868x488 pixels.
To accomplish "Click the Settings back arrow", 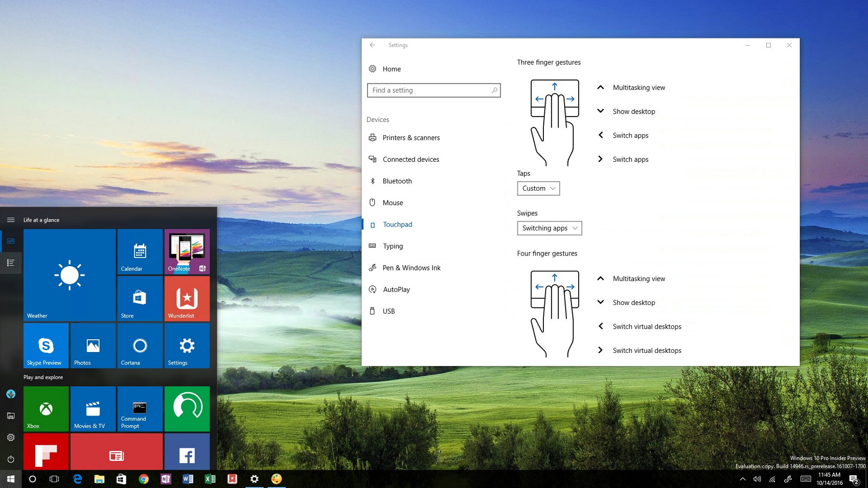I will pyautogui.click(x=373, y=45).
